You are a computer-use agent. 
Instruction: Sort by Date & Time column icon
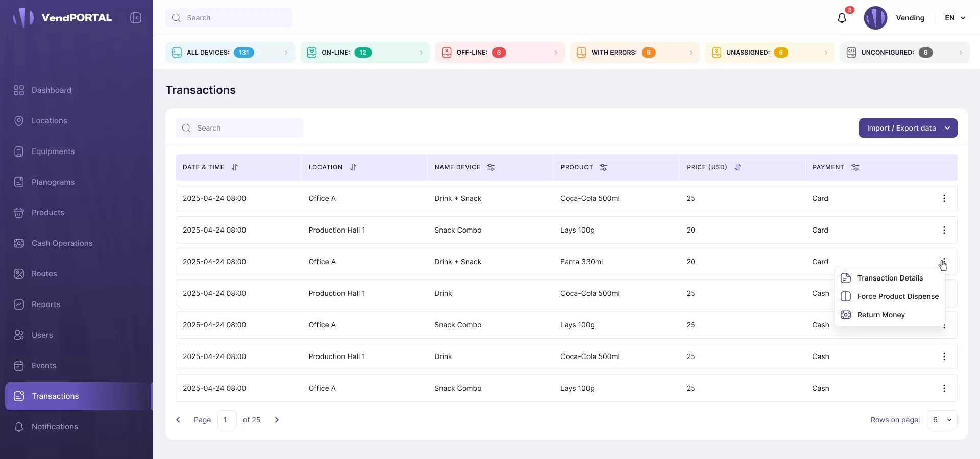pos(235,167)
